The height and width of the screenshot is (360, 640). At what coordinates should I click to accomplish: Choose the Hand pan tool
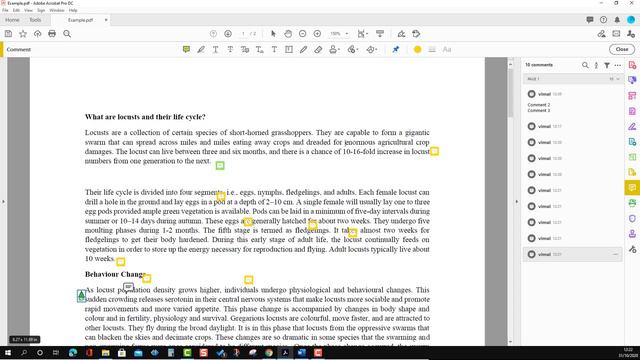coord(288,34)
